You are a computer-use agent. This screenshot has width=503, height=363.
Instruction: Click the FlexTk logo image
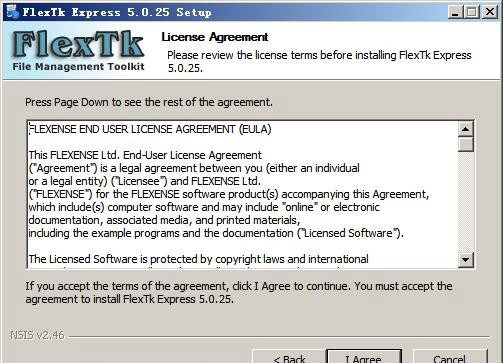pos(79,51)
